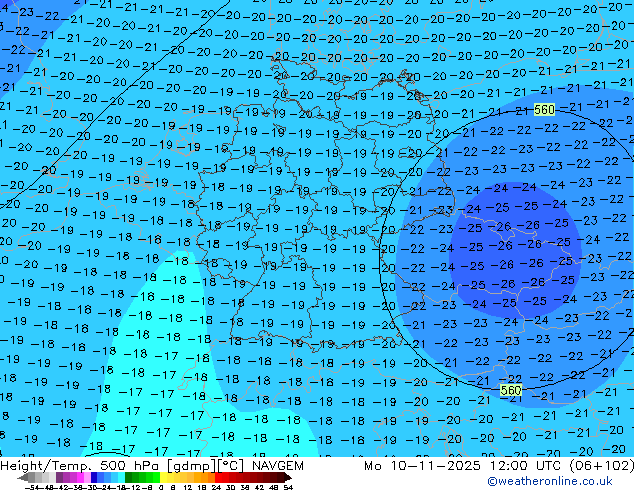Click the "(06+102)" forecast run text
Viewport: 634px width, 490px height.
(601, 466)
